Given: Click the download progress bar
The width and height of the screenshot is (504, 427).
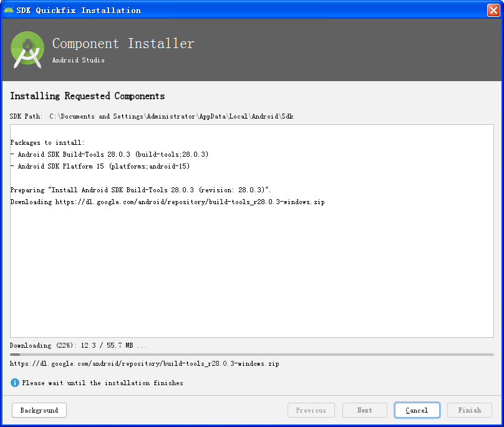Looking at the screenshot, I should pos(251,355).
